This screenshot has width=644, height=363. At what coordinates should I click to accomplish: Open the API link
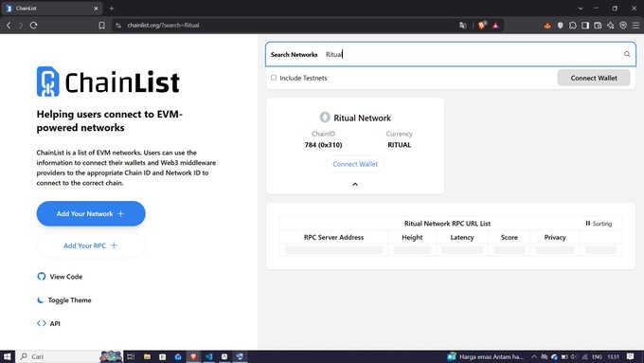(x=48, y=323)
